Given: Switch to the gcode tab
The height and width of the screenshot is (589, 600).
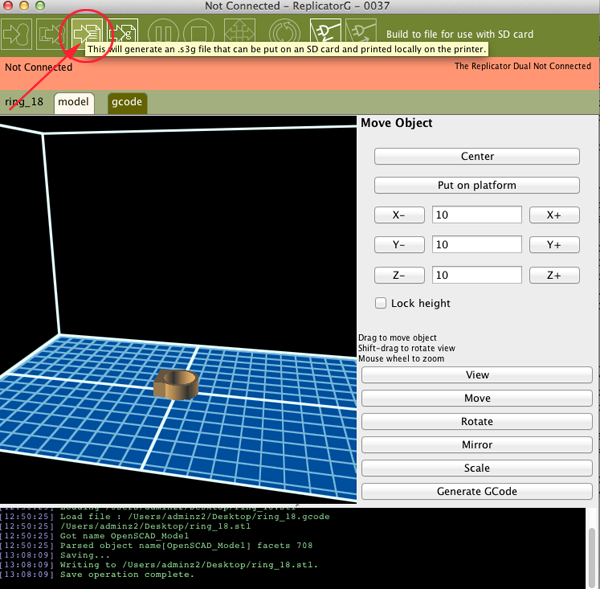Looking at the screenshot, I should pyautogui.click(x=127, y=102).
